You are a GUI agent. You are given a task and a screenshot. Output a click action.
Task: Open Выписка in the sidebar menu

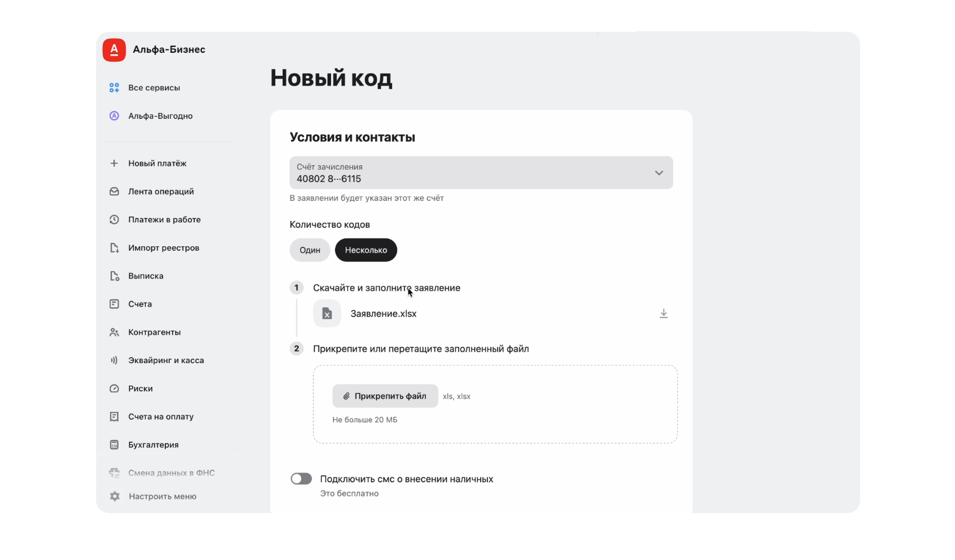(145, 276)
